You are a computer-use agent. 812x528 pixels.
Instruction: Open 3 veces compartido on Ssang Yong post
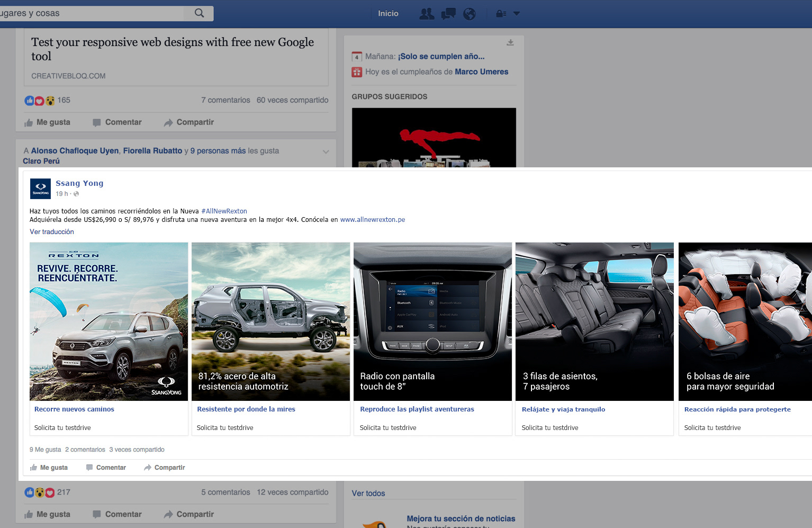(x=137, y=450)
